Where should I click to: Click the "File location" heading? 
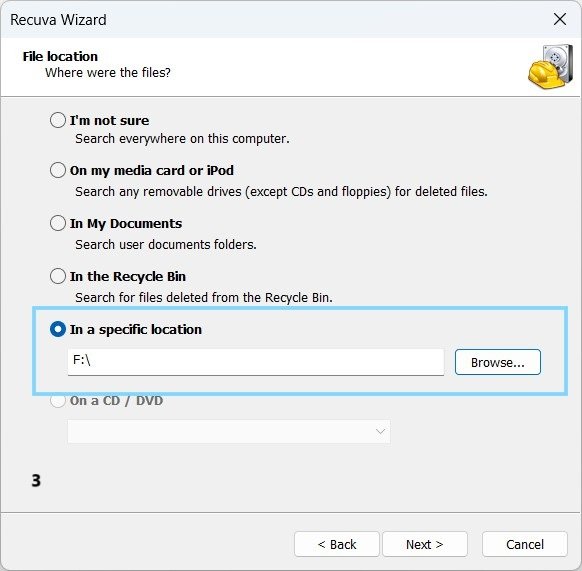(60, 56)
